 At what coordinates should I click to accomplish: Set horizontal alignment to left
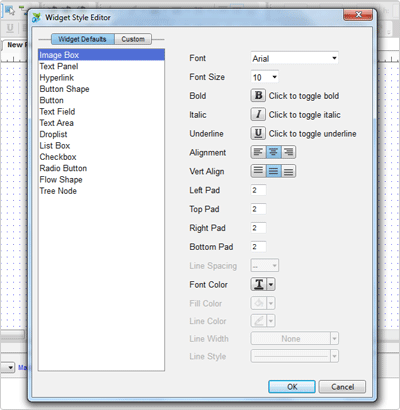tap(258, 152)
